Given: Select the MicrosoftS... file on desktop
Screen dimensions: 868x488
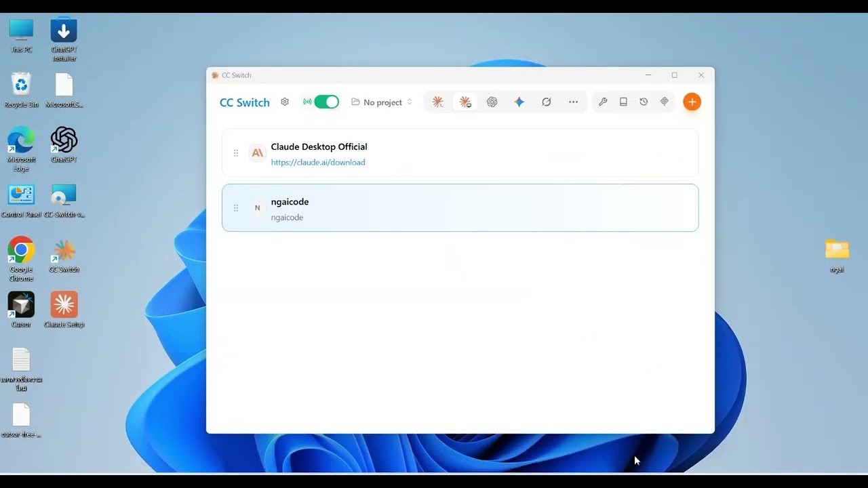Looking at the screenshot, I should click(64, 90).
